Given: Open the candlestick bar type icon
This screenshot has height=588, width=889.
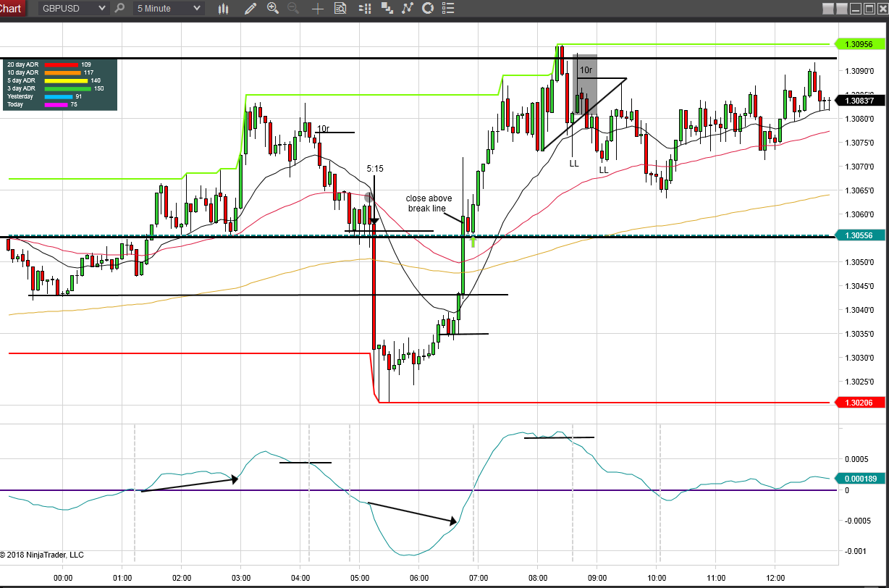Looking at the screenshot, I should click(x=224, y=9).
